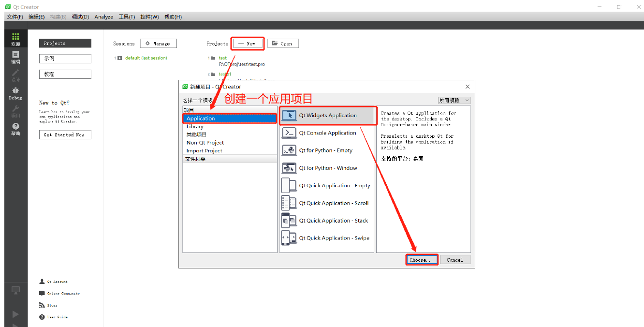Click the Qt Quick Application - Scroll icon

point(289,203)
